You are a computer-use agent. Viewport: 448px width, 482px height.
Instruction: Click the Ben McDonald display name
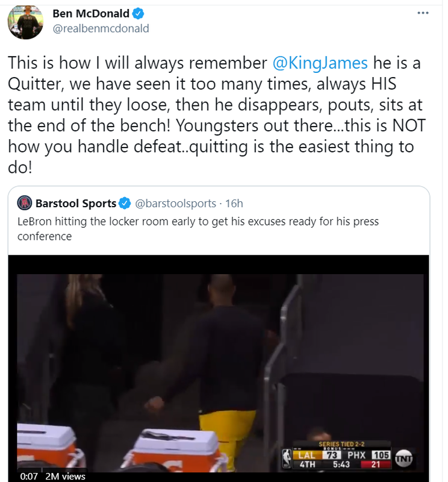click(91, 13)
